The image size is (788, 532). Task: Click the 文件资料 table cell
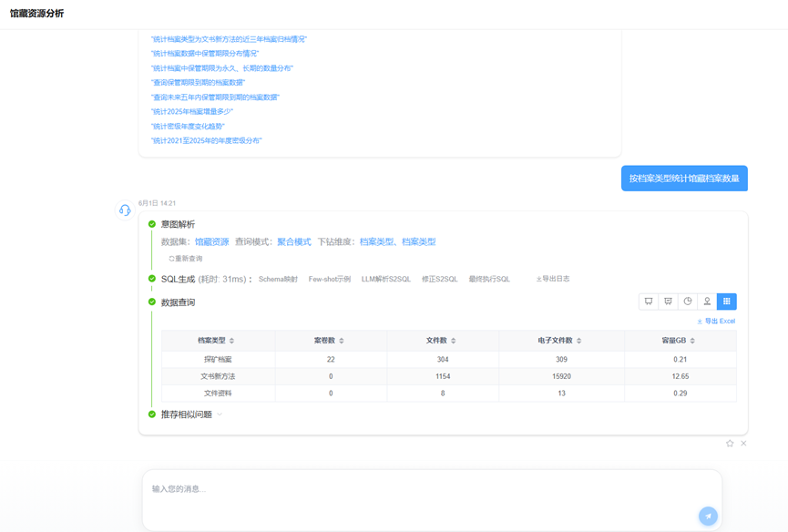tap(218, 394)
